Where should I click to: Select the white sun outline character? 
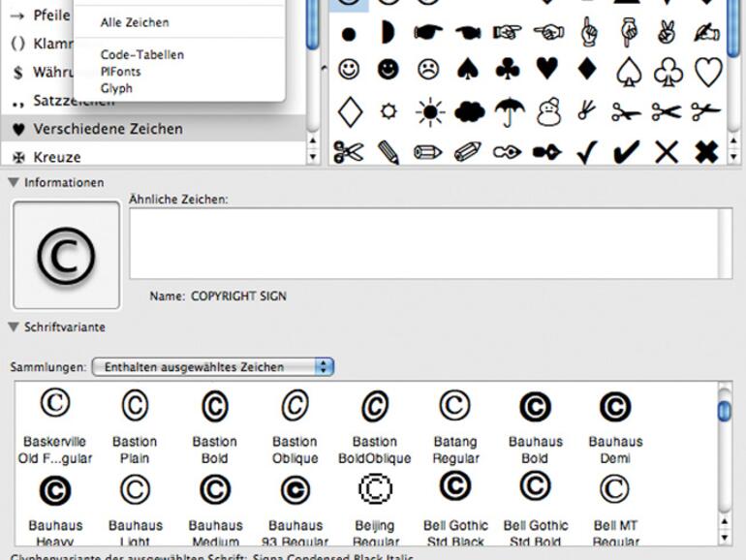point(389,111)
